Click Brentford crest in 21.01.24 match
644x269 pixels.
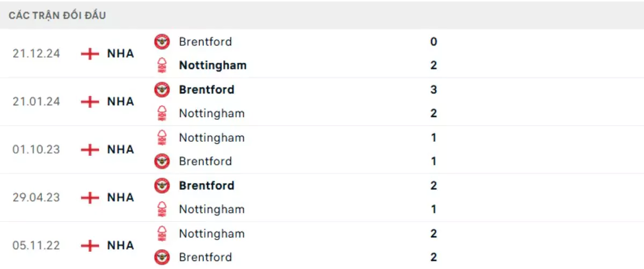pyautogui.click(x=162, y=90)
